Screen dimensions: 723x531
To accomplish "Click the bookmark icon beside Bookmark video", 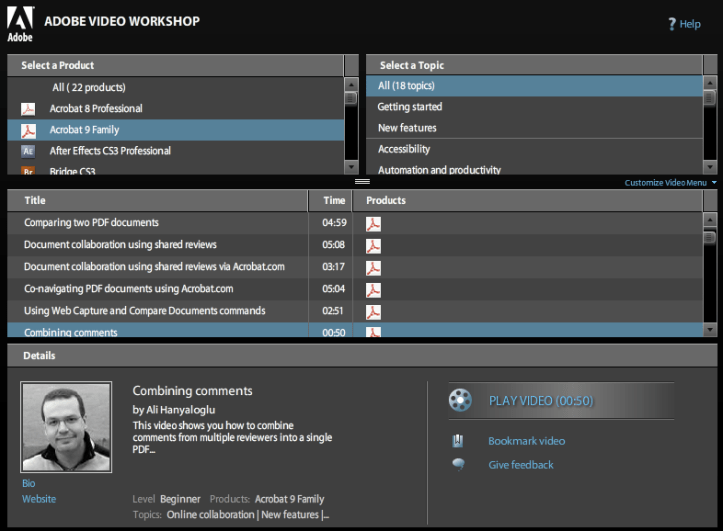I will [457, 441].
